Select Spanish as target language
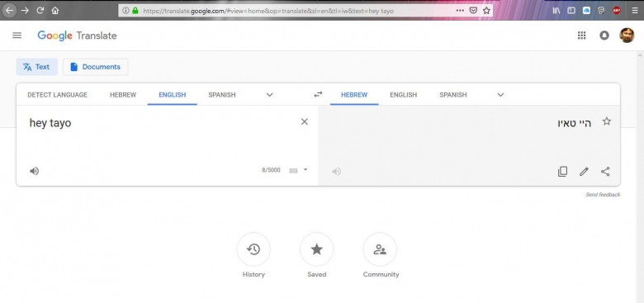 (453, 95)
